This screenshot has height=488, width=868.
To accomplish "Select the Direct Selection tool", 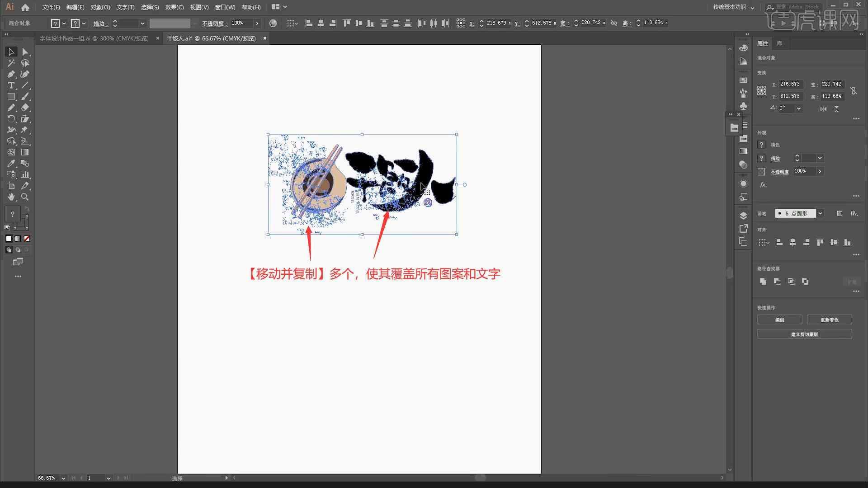I will [25, 52].
